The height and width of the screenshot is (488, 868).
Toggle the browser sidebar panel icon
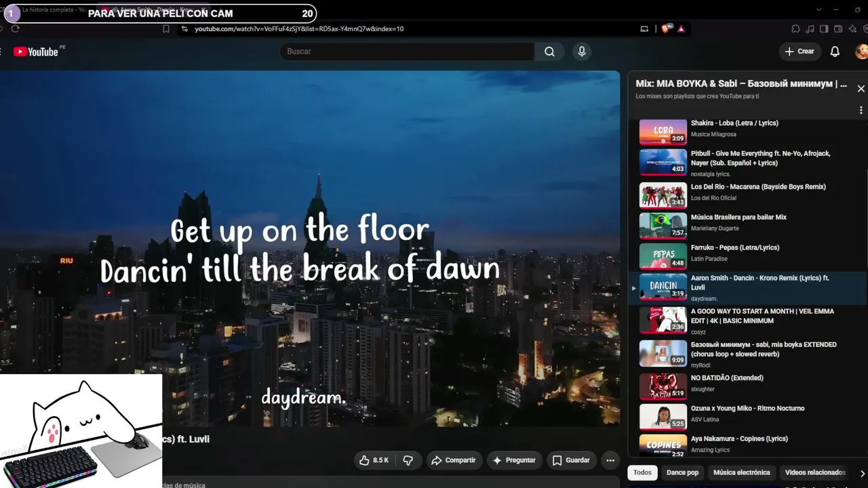[x=824, y=28]
